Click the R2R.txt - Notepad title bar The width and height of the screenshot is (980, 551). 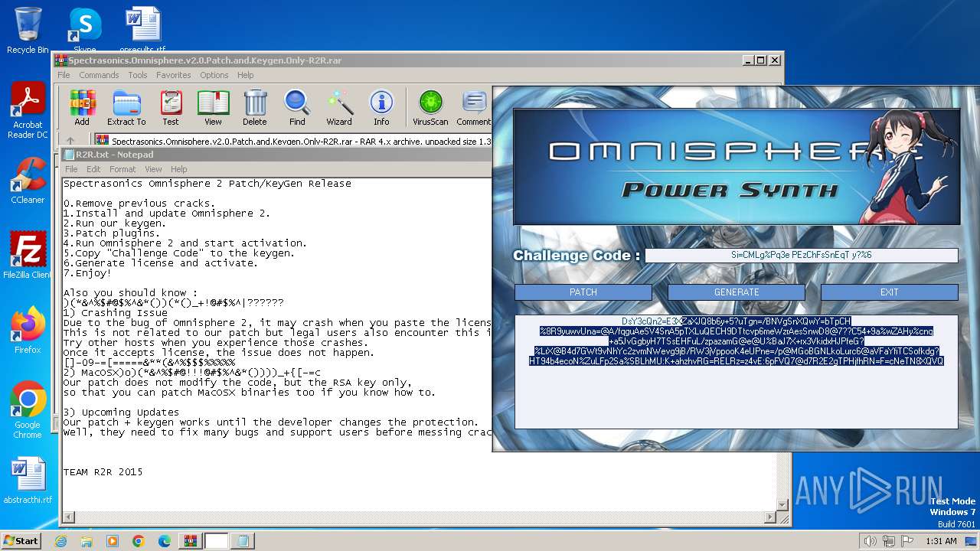(276, 154)
